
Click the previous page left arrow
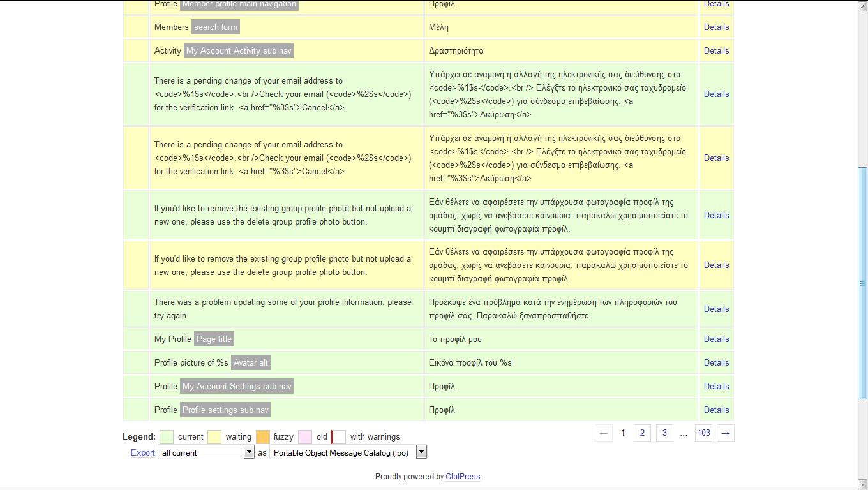604,433
